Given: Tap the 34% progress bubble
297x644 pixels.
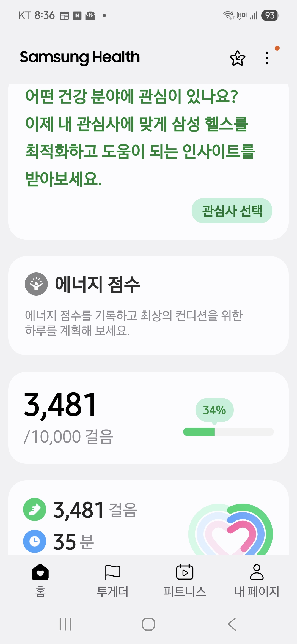Looking at the screenshot, I should [215, 410].
